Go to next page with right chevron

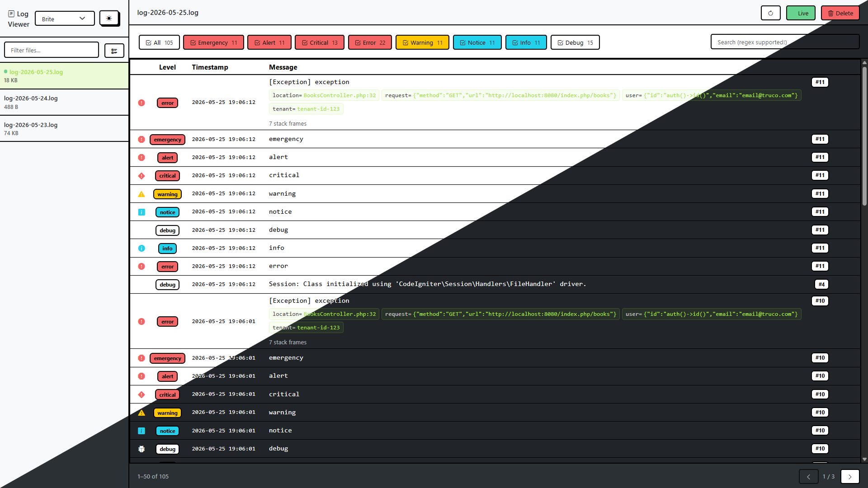pos(850,477)
